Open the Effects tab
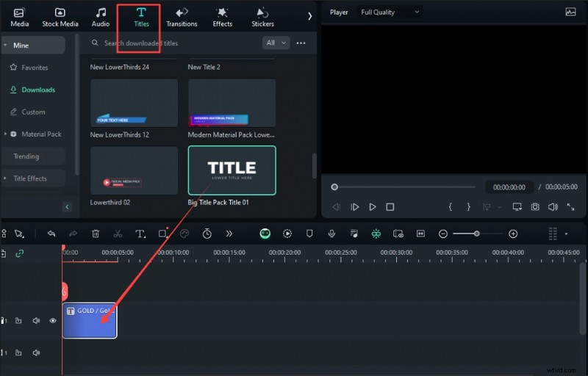This screenshot has width=588, height=376. (x=222, y=17)
